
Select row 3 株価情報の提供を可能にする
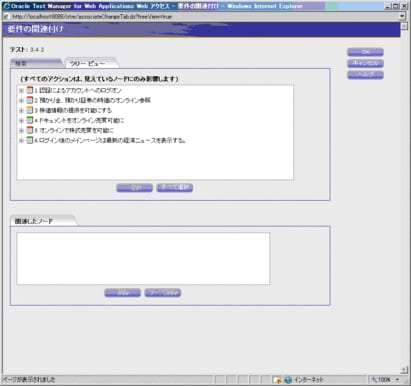73,110
